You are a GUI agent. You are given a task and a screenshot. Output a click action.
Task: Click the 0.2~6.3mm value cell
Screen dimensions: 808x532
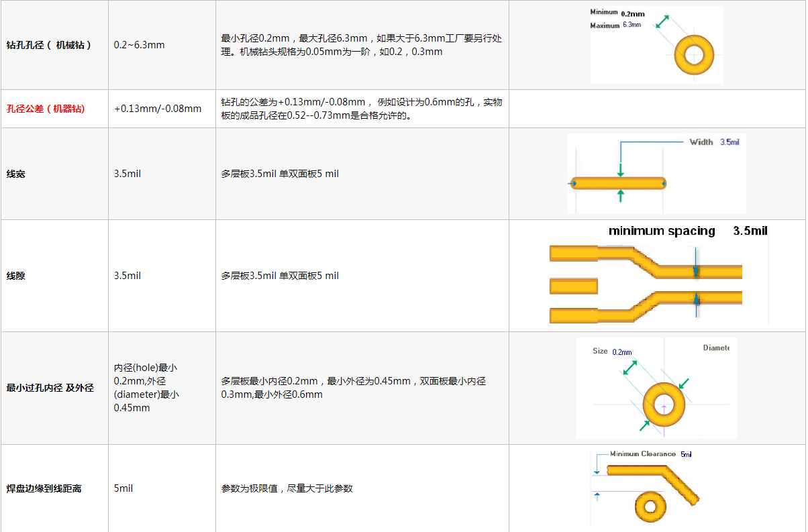point(139,45)
